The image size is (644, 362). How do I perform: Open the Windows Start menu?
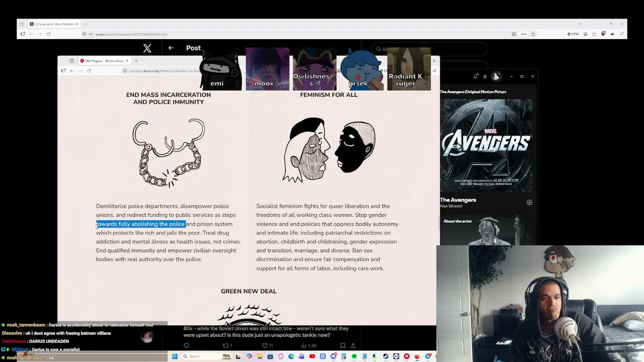(175, 356)
